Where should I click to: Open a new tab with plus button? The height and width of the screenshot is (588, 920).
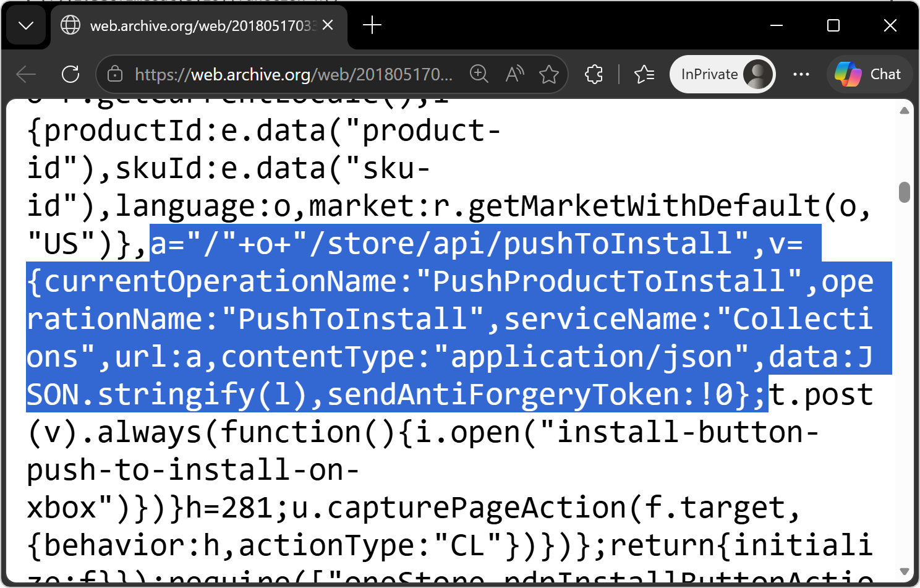pyautogui.click(x=372, y=25)
